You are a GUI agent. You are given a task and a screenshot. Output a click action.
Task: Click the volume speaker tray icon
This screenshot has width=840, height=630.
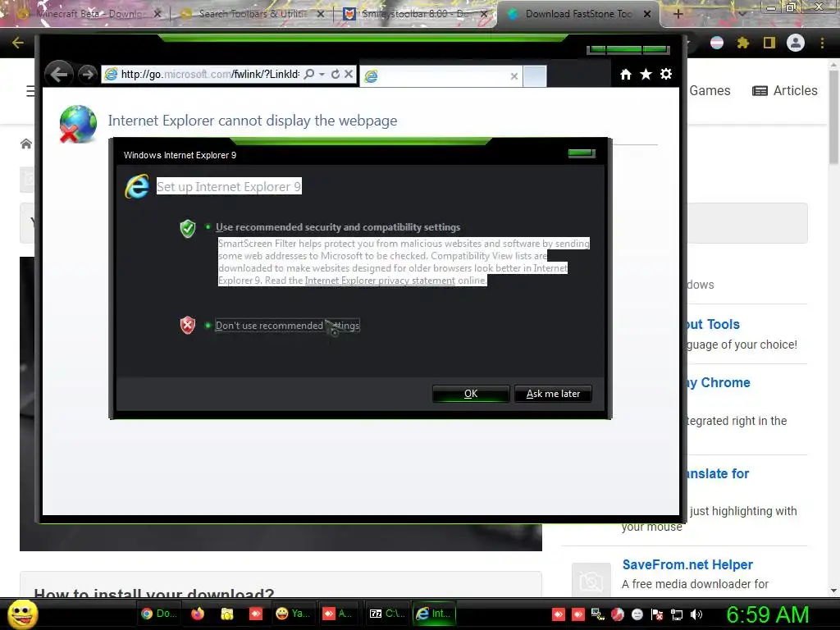(696, 614)
